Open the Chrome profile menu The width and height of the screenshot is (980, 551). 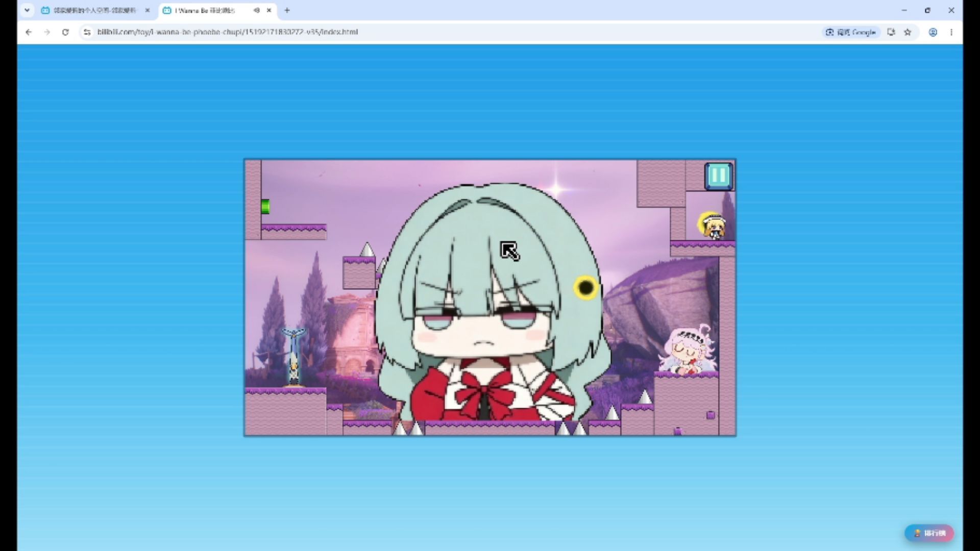(933, 32)
